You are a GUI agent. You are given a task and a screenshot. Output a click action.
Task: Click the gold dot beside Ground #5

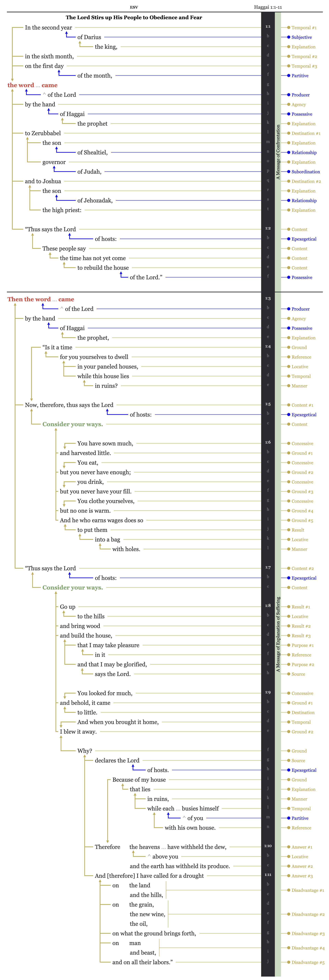(x=289, y=520)
